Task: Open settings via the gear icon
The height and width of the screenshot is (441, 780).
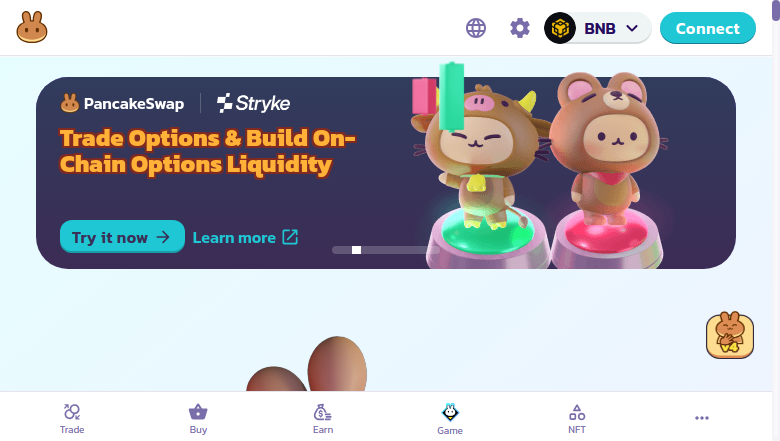Action: point(520,28)
